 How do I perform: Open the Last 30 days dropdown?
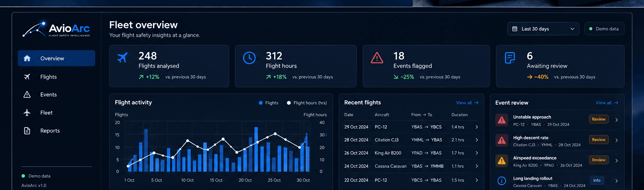tap(543, 29)
